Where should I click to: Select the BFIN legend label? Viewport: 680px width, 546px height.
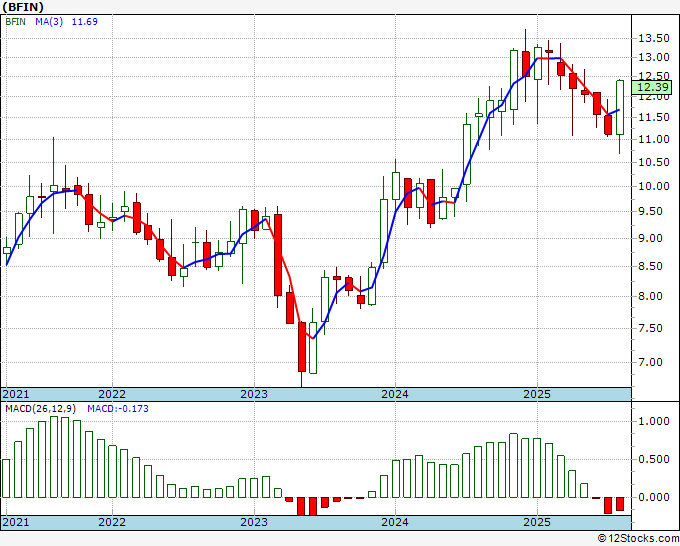16,22
